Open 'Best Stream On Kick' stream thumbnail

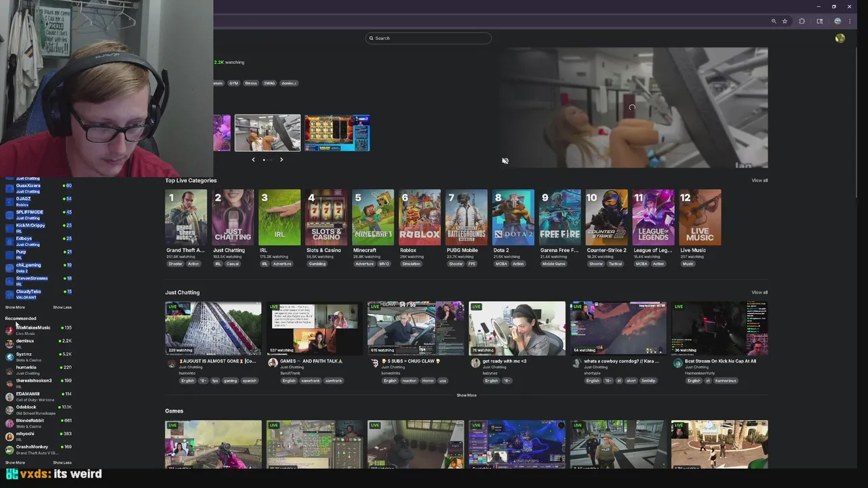(x=719, y=329)
